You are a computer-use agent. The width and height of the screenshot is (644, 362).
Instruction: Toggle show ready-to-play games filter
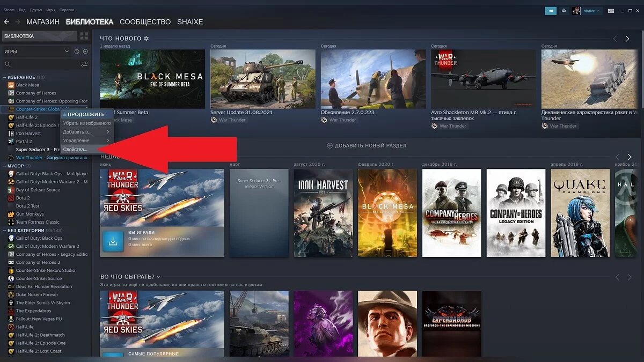click(85, 51)
